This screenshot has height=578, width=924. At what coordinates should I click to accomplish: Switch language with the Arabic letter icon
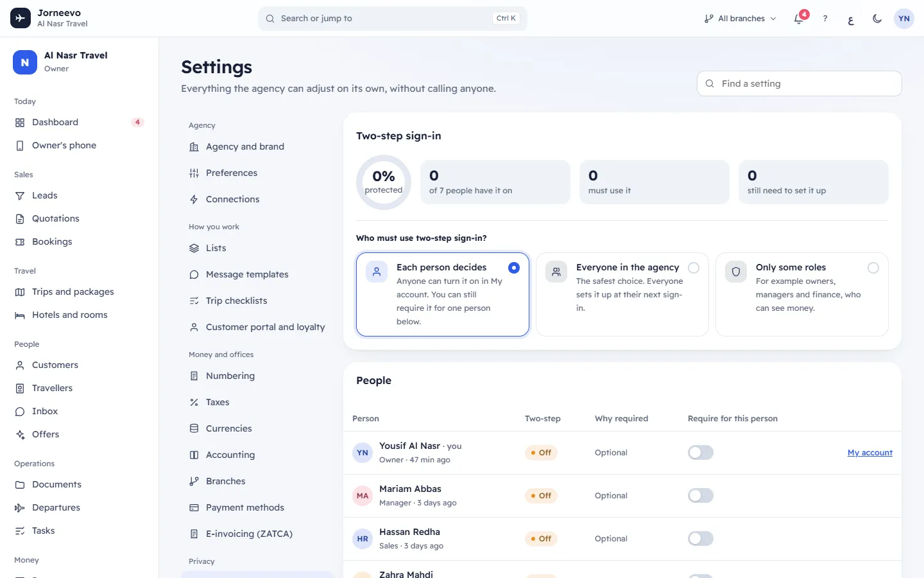[851, 19]
